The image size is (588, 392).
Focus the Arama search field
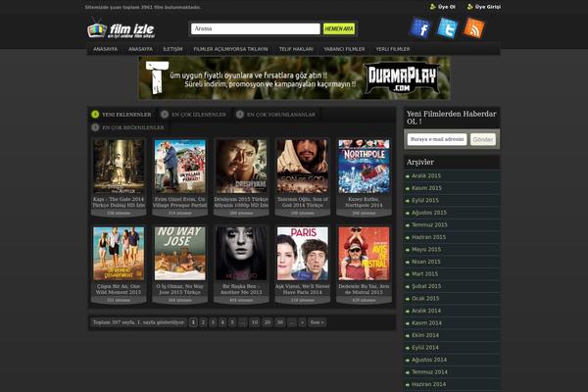(256, 28)
